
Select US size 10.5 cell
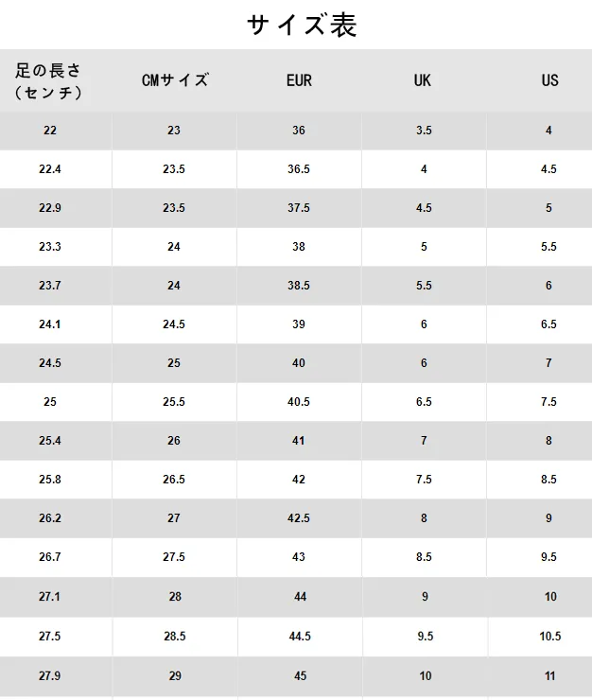tap(550, 637)
